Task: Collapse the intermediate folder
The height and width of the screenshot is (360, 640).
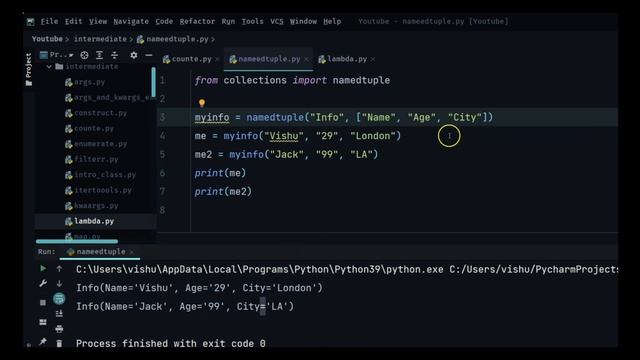Action: pyautogui.click(x=49, y=67)
